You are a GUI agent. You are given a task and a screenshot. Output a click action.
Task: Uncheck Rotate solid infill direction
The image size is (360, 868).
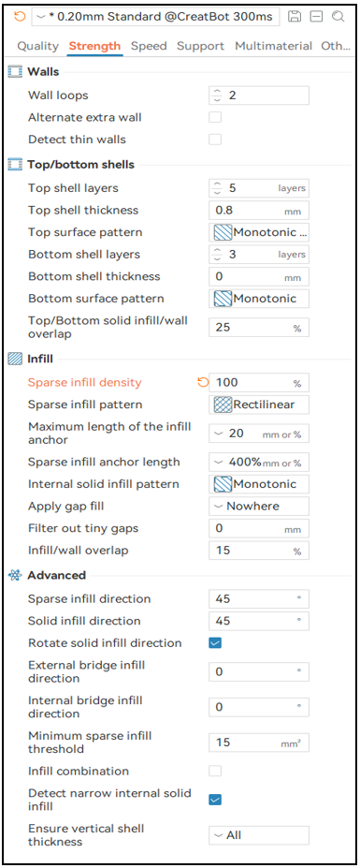tap(215, 643)
